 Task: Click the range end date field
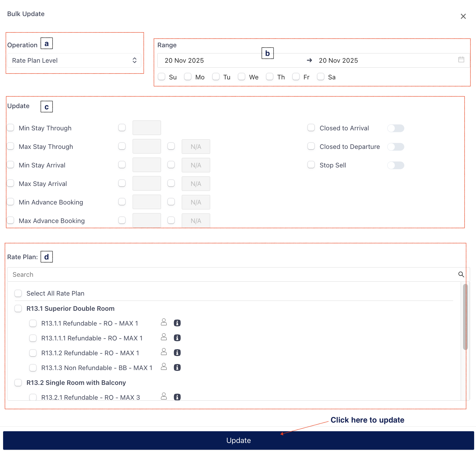338,61
